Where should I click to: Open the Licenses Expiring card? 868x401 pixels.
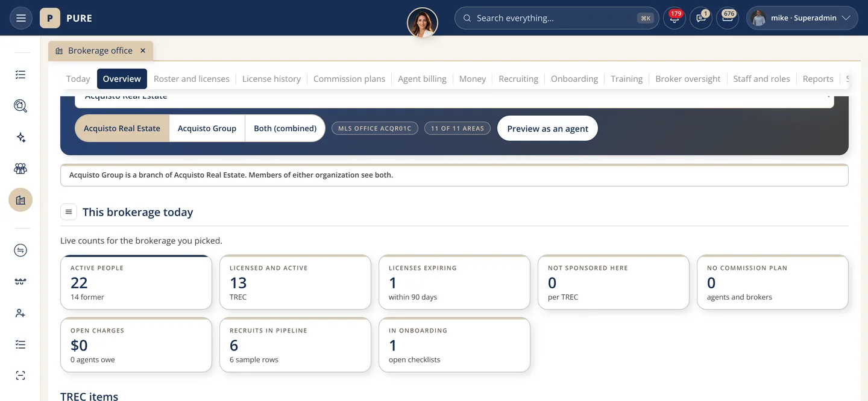click(454, 282)
